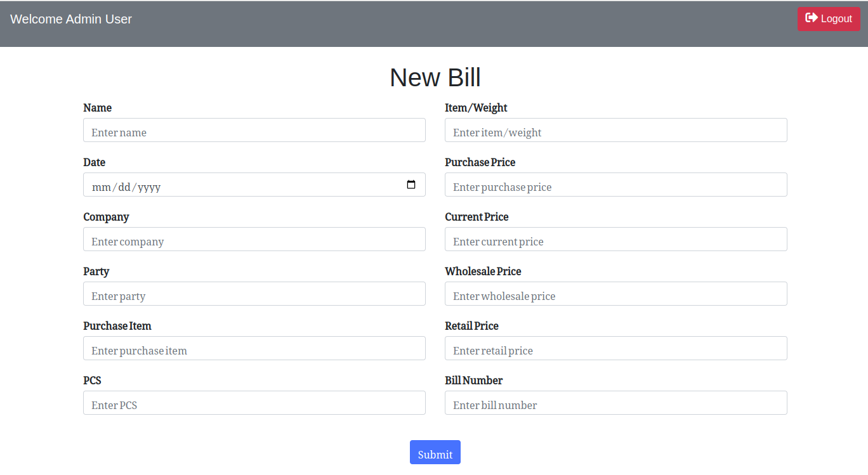Screen dimensions: 868x475
Task: Click the Purchase Item input box
Action: click(x=254, y=349)
